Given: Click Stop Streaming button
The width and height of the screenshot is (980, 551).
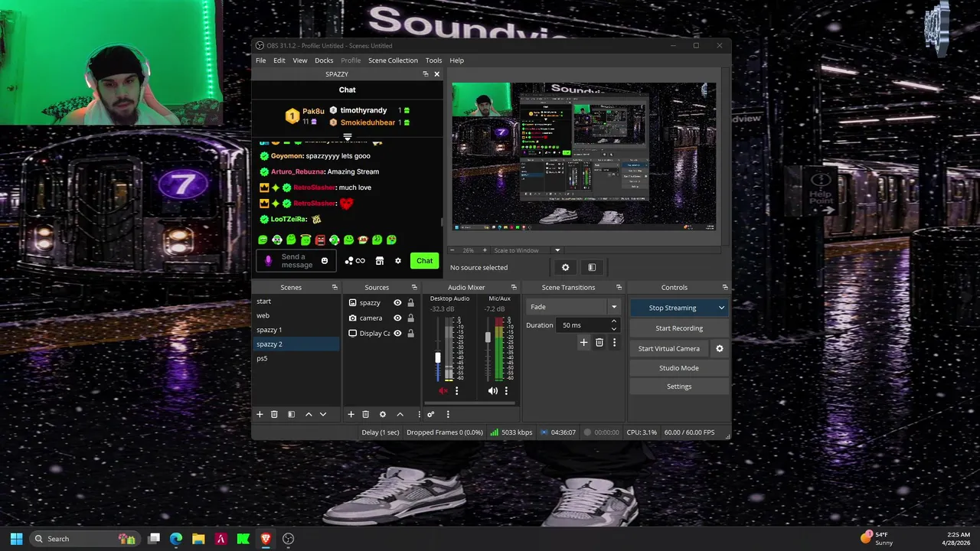Looking at the screenshot, I should pyautogui.click(x=672, y=308).
